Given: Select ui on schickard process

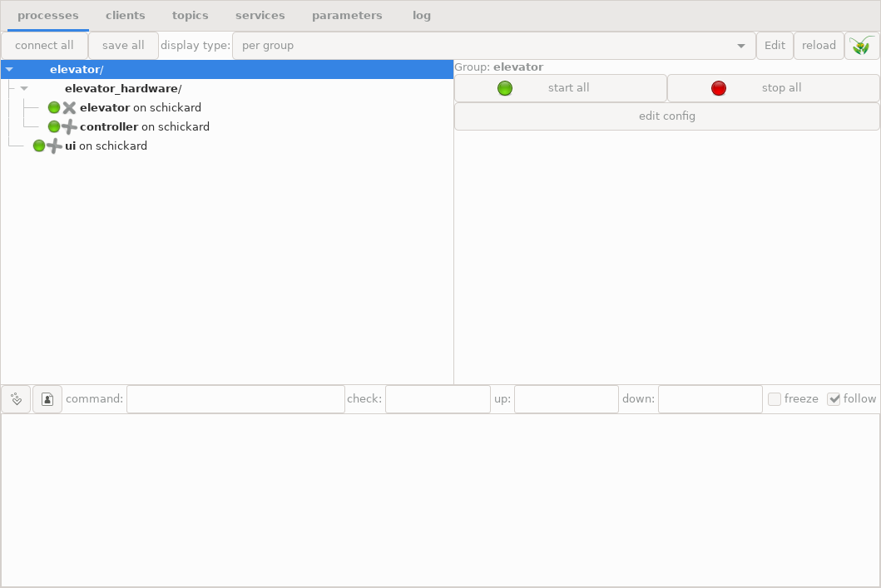Looking at the screenshot, I should tap(227, 146).
